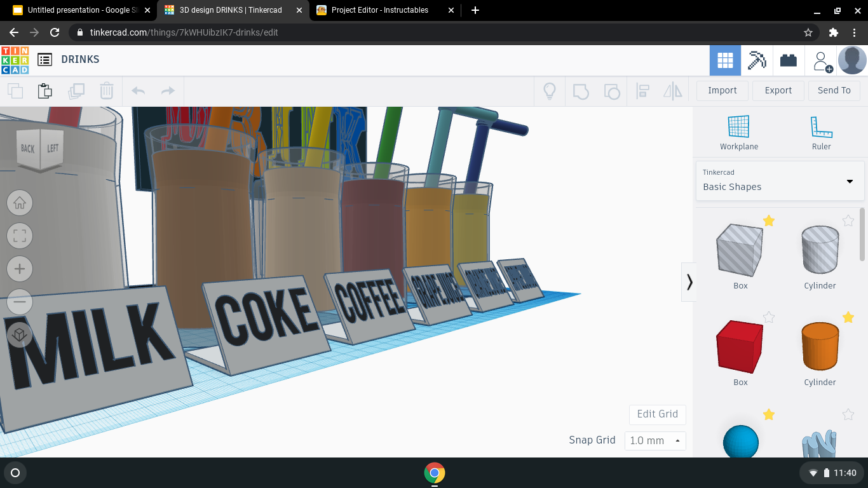868x488 pixels.
Task: Click the view cube in the viewport
Action: coord(40,149)
